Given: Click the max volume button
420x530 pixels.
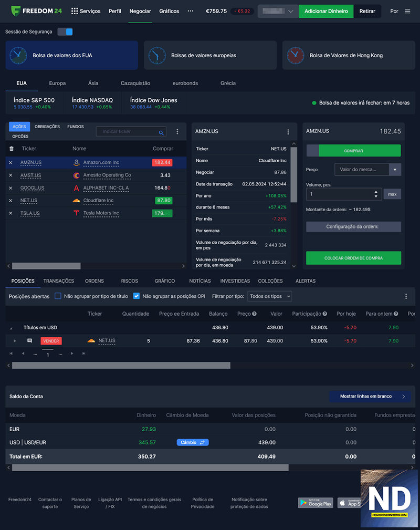Looking at the screenshot, I should 392,194.
